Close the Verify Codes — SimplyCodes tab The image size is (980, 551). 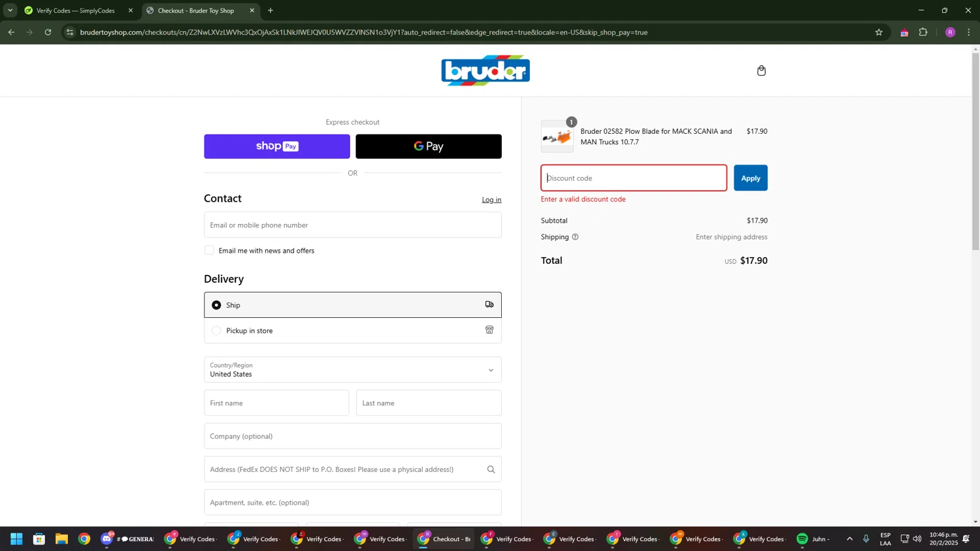pyautogui.click(x=131, y=10)
